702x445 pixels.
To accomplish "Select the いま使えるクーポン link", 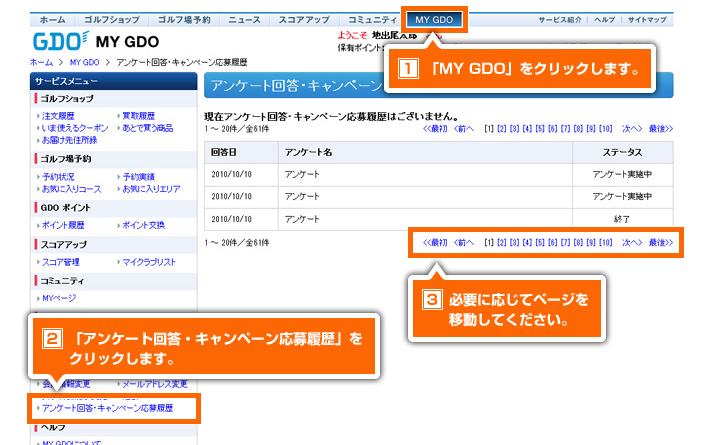I will point(75,128).
